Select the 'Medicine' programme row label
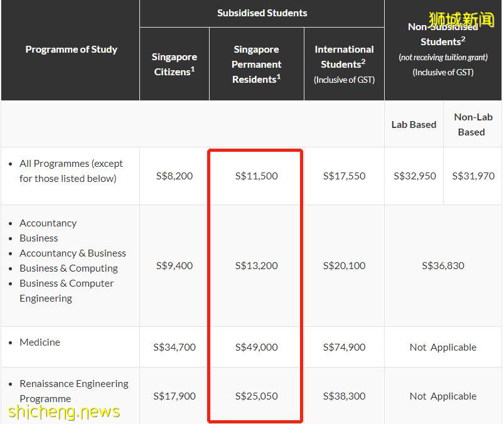The width and height of the screenshot is (504, 424). 40,342
